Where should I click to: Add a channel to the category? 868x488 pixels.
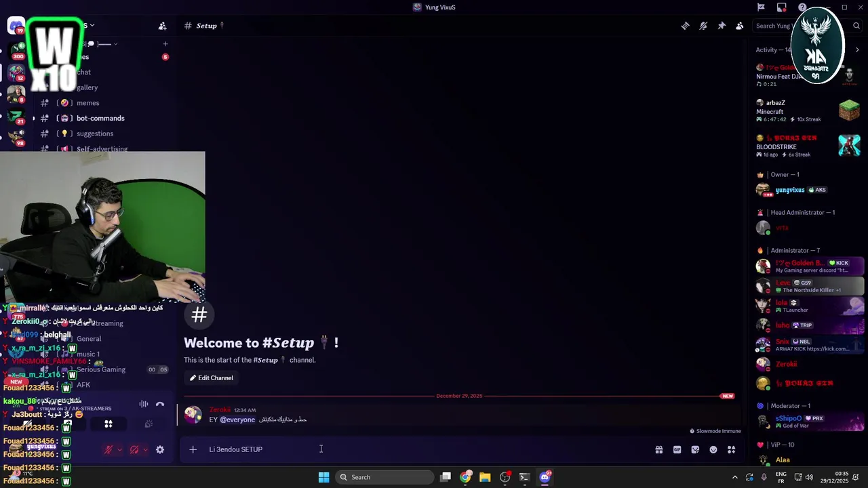pos(165,44)
